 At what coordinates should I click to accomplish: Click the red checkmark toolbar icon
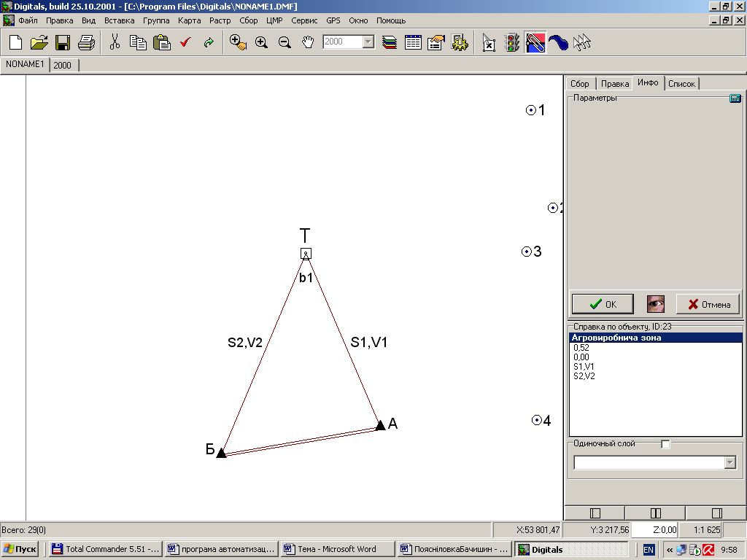185,43
